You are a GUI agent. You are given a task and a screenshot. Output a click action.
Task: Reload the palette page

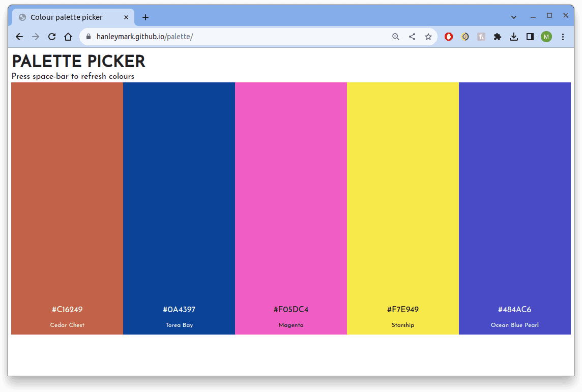click(52, 36)
